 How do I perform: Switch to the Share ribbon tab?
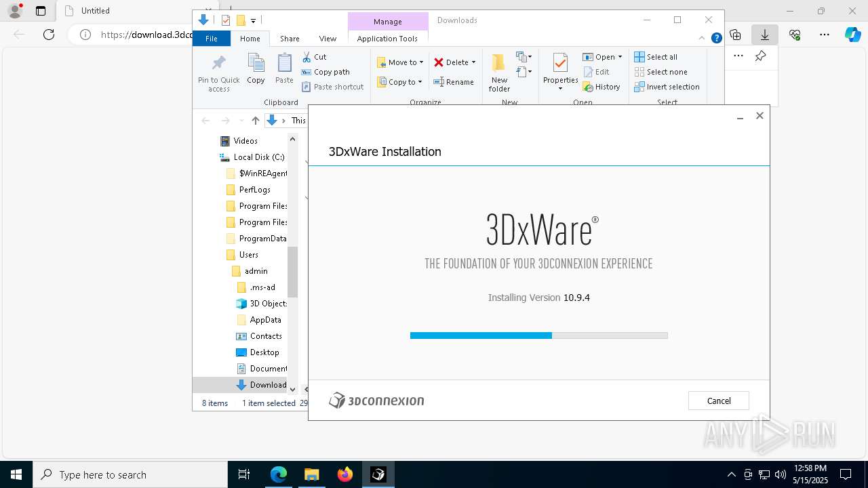point(290,39)
